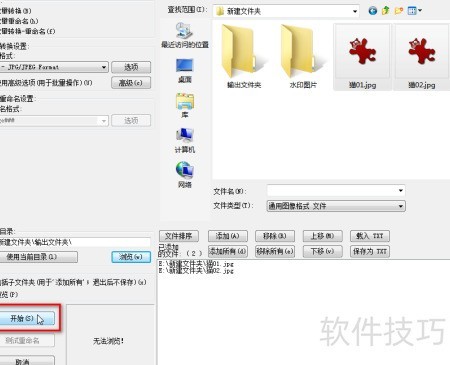This screenshot has height=365, width=450.
Task: Open the 文件类型 通用图像格式 dropdown
Action: click(336, 206)
